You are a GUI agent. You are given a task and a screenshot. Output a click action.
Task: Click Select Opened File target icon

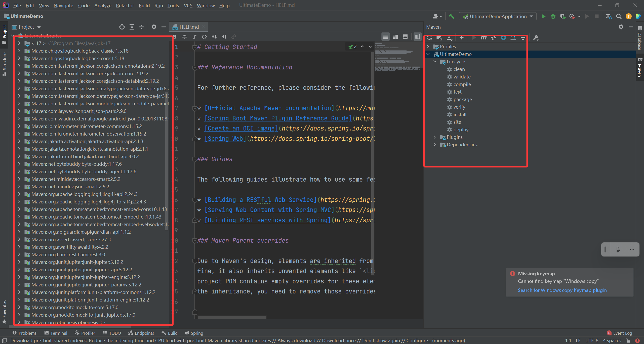point(122,27)
